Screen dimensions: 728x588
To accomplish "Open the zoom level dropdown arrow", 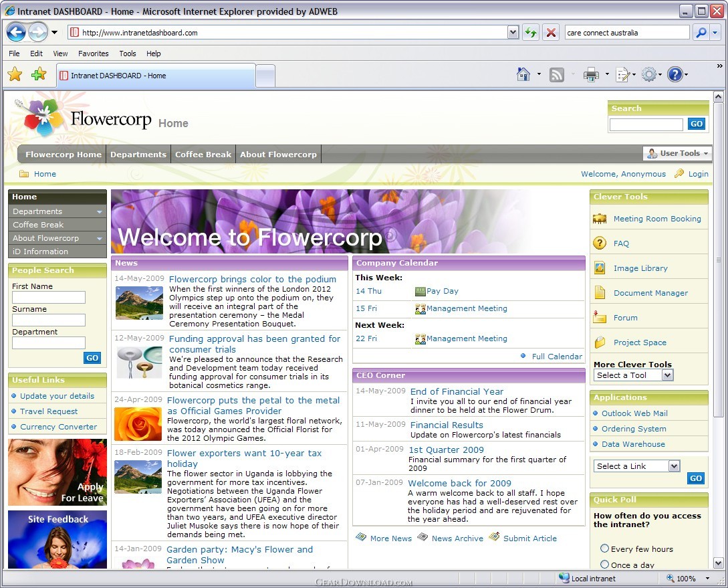I will 707,578.
